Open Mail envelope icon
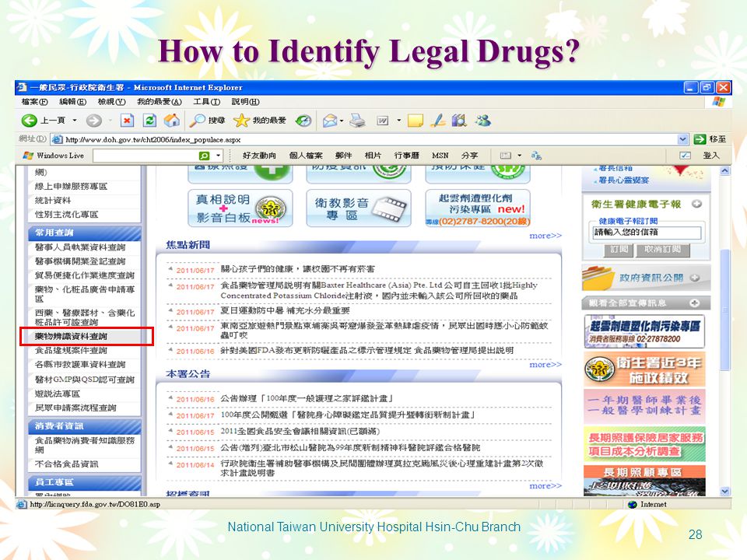The height and width of the screenshot is (560, 747). [x=330, y=121]
